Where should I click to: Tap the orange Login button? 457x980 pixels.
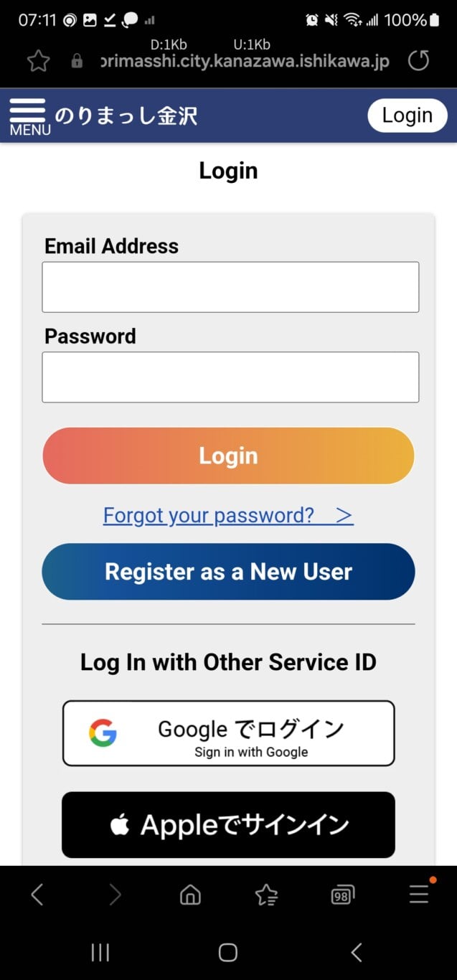pos(229,456)
